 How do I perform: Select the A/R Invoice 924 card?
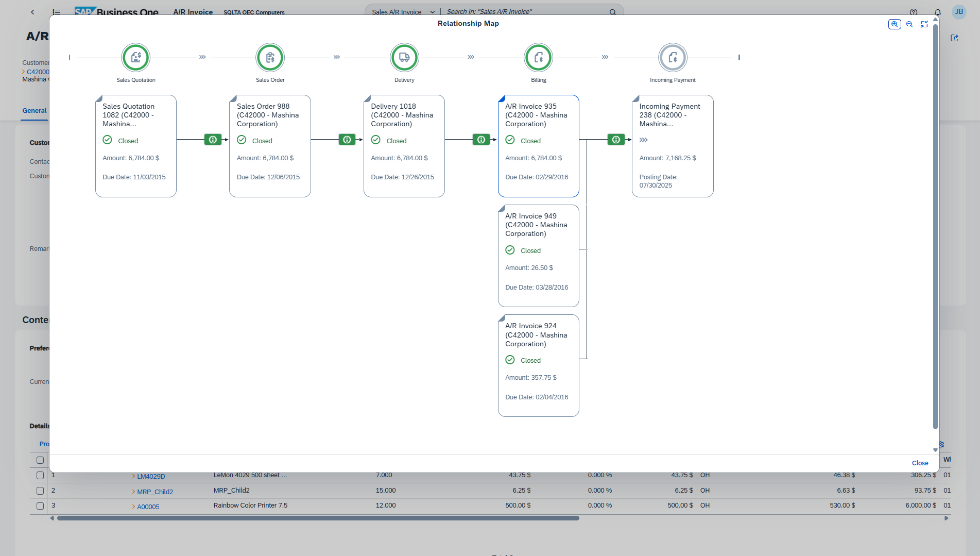539,365
